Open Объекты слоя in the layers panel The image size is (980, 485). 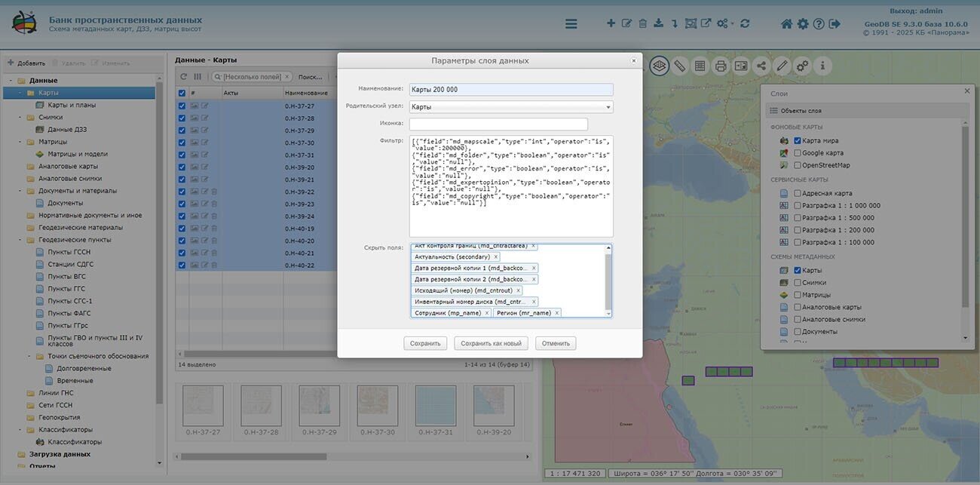pos(801,111)
